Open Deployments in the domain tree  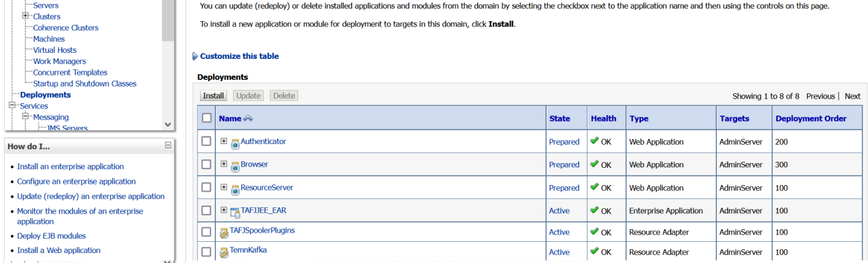pyautogui.click(x=46, y=94)
